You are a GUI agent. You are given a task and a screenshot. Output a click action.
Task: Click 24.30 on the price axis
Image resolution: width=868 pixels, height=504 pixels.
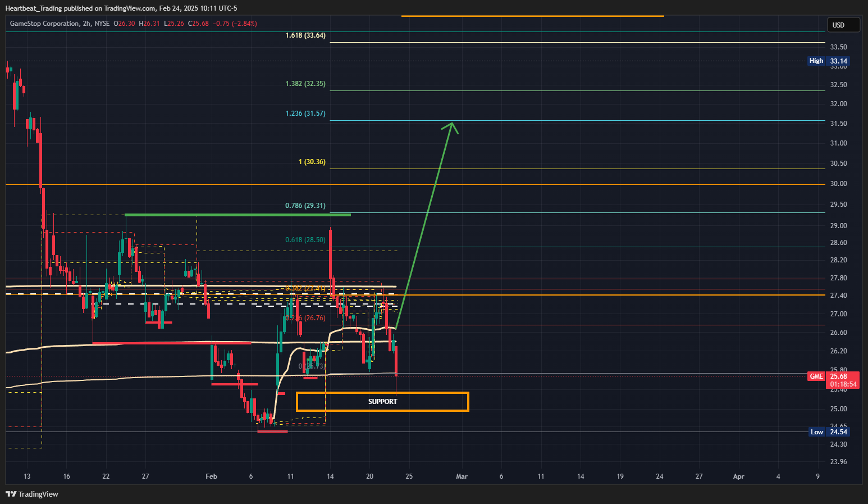tap(839, 444)
